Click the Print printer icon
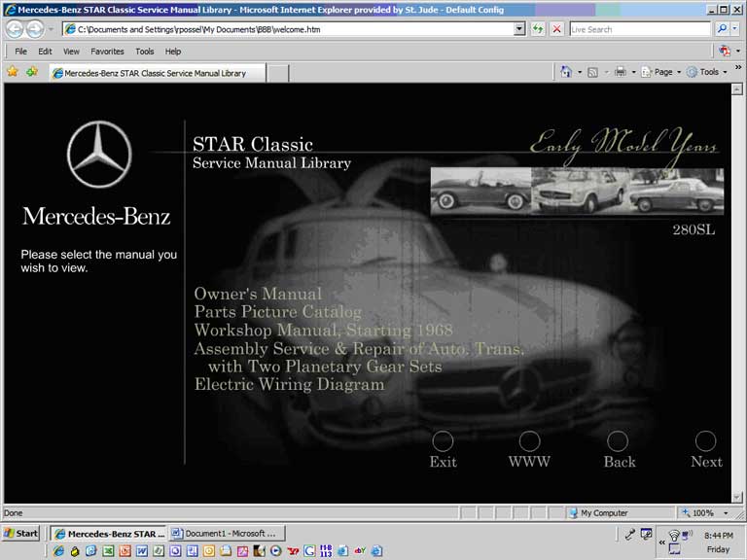This screenshot has height=560, width=747. pyautogui.click(x=621, y=72)
